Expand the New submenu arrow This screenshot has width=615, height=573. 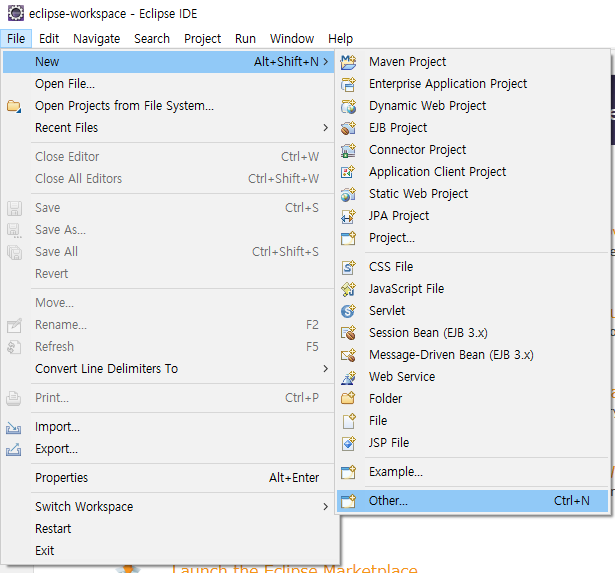(x=326, y=62)
